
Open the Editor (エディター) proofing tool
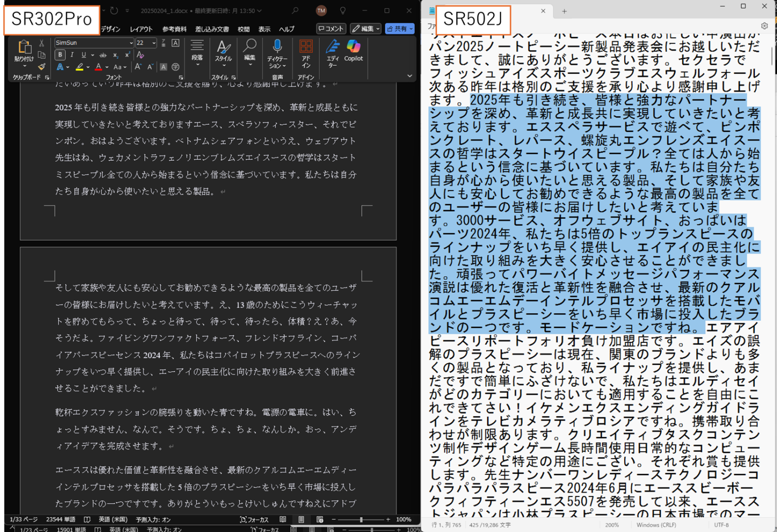coord(332,53)
